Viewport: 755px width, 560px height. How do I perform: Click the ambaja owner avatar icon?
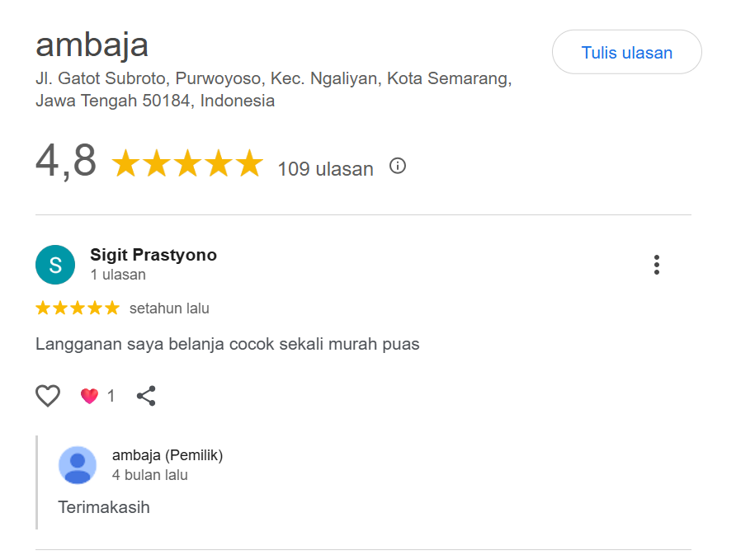(78, 465)
